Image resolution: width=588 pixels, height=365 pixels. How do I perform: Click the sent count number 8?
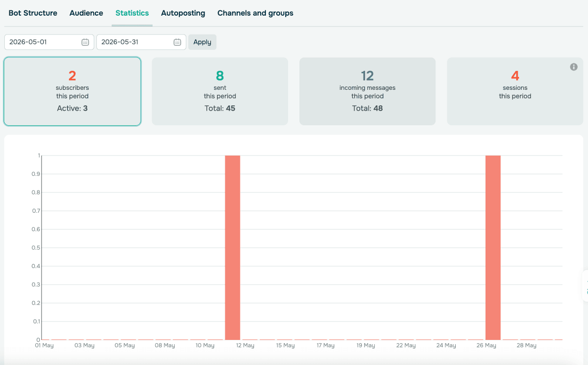point(220,76)
